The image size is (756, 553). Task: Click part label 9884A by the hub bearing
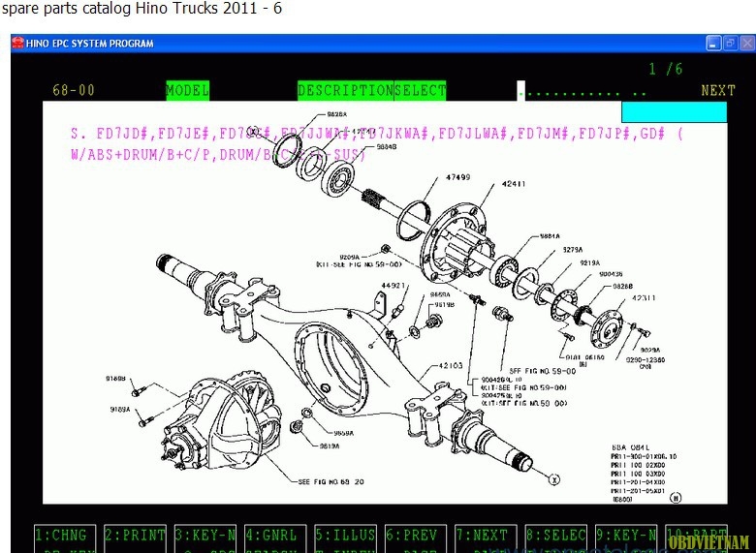[x=550, y=236]
